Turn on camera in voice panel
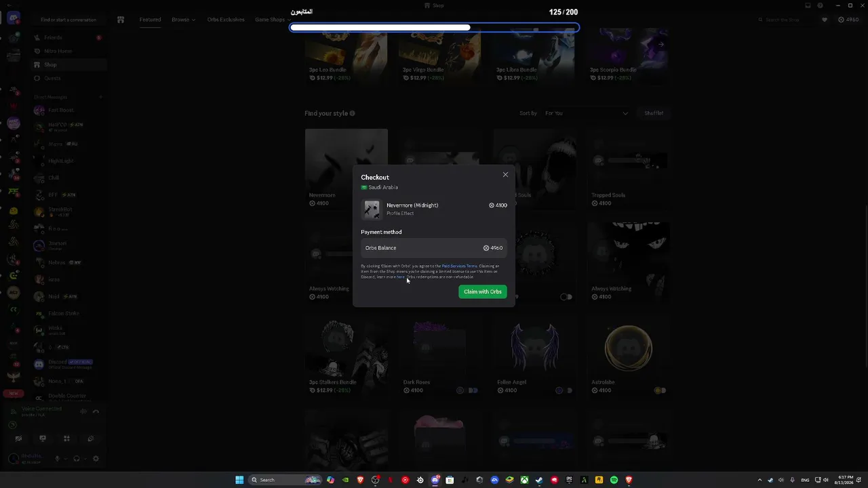The width and height of the screenshot is (868, 488). (19, 439)
